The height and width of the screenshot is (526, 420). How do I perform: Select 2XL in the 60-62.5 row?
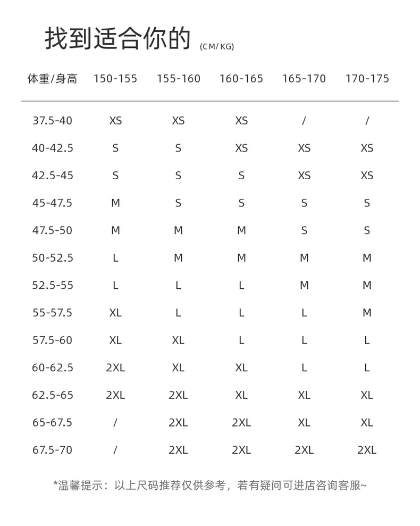click(x=115, y=368)
